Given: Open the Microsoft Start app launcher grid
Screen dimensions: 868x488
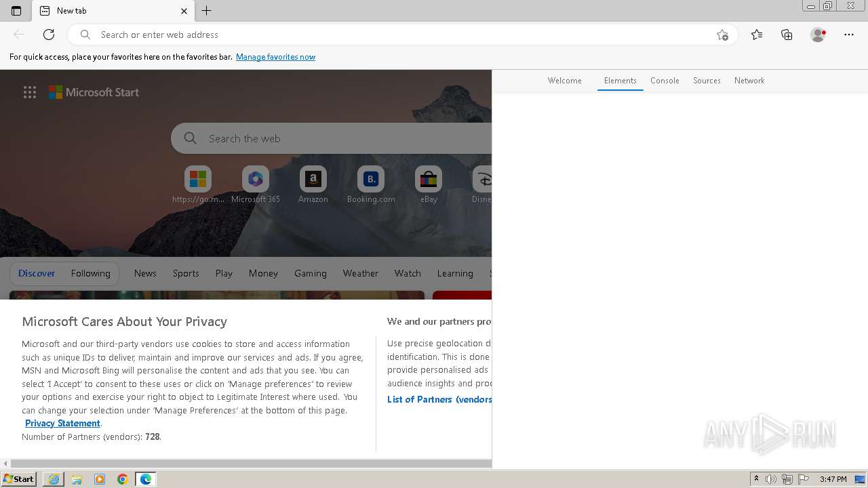Looking at the screenshot, I should [30, 92].
